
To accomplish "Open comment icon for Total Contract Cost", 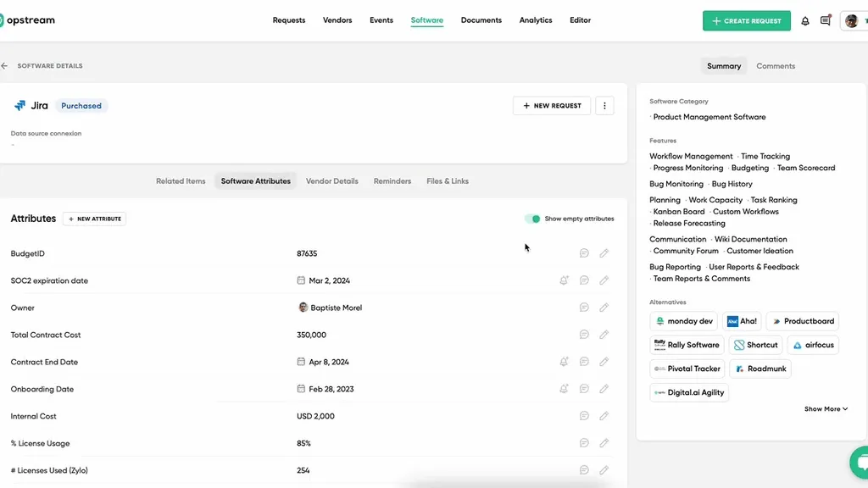I will point(584,335).
